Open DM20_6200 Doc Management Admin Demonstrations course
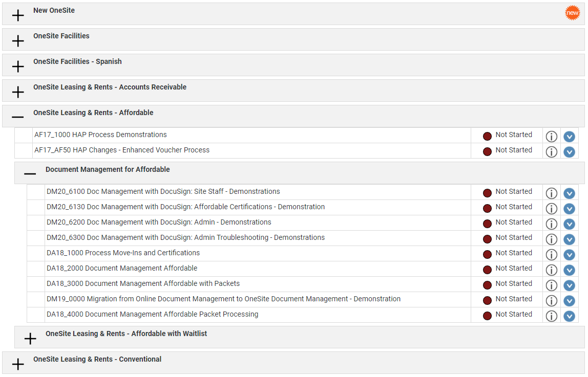The width and height of the screenshot is (588, 377). click(159, 222)
